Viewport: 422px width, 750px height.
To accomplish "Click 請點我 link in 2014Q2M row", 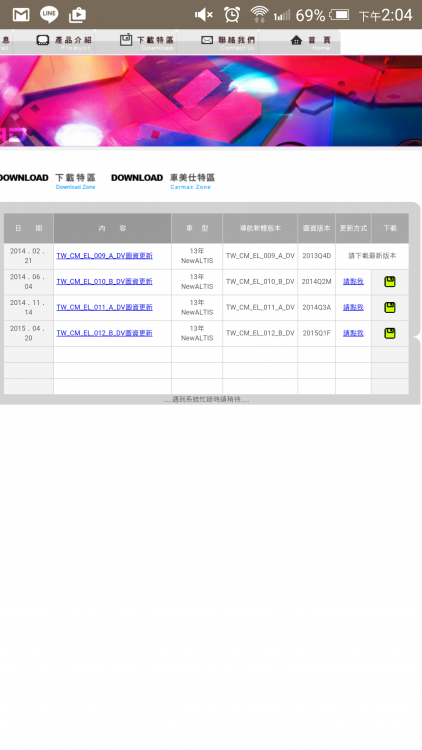I will [x=353, y=282].
